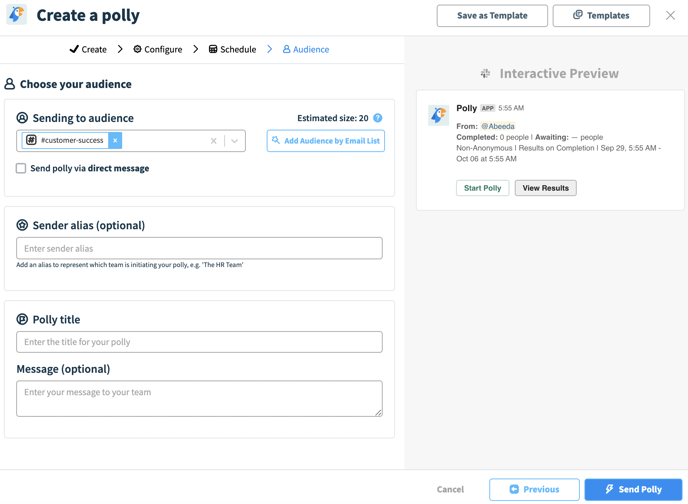Open the Templates button
The image size is (688, 504).
point(601,16)
